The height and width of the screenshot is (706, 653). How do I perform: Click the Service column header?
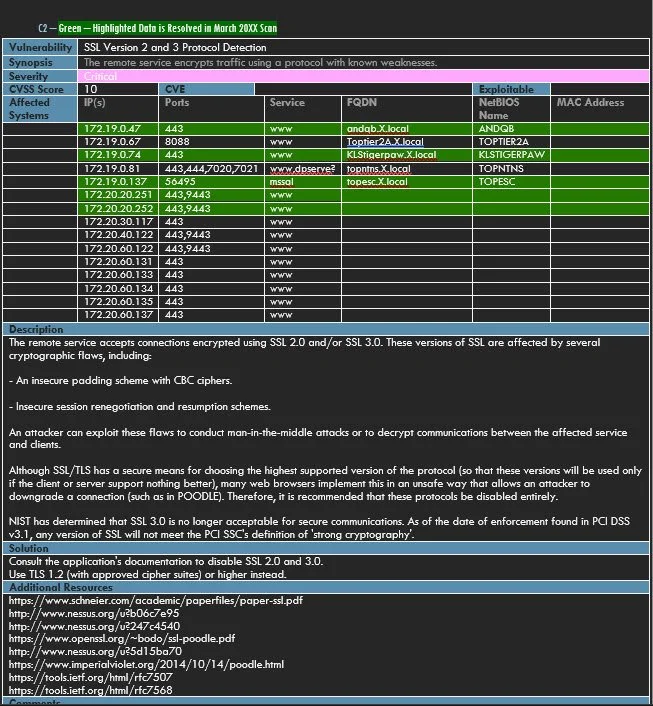click(303, 109)
